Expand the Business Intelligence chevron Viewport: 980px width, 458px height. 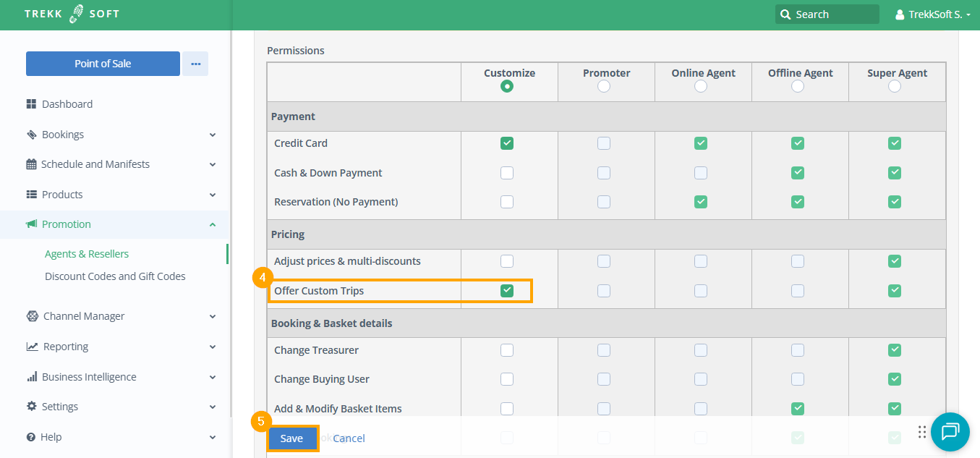click(x=213, y=377)
